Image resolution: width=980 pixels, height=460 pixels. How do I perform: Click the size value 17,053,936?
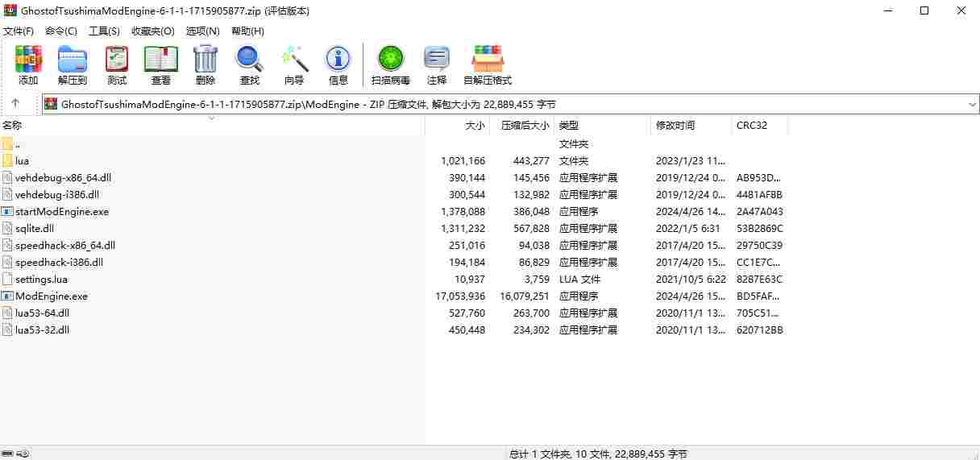(x=460, y=296)
